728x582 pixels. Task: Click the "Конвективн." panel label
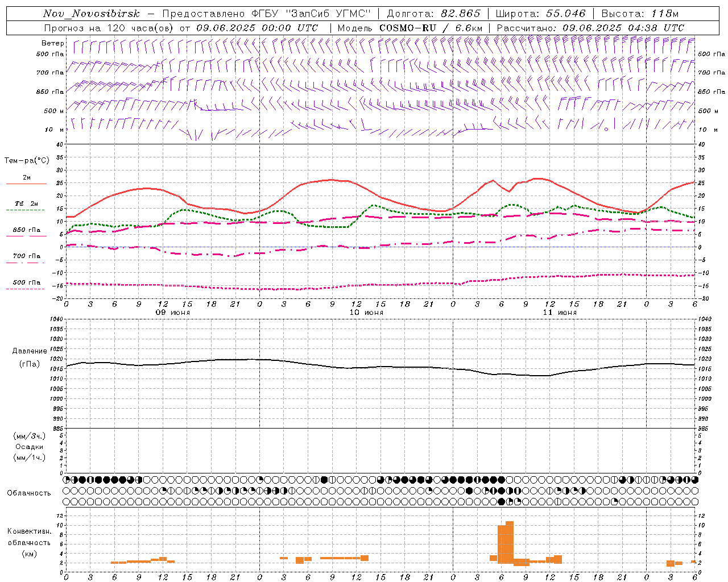click(x=29, y=531)
